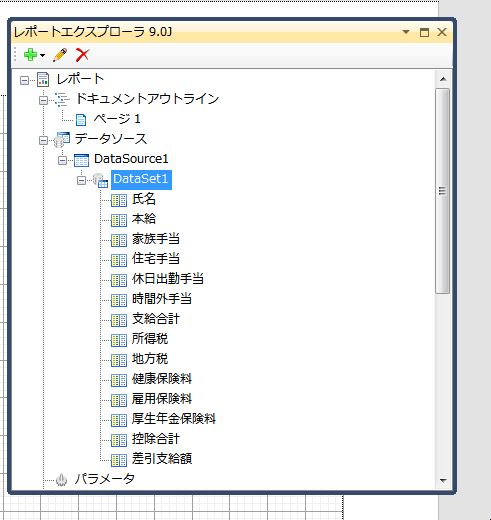This screenshot has width=491, height=520.
Task: Collapse the DataSet1 node
Action: [81, 180]
